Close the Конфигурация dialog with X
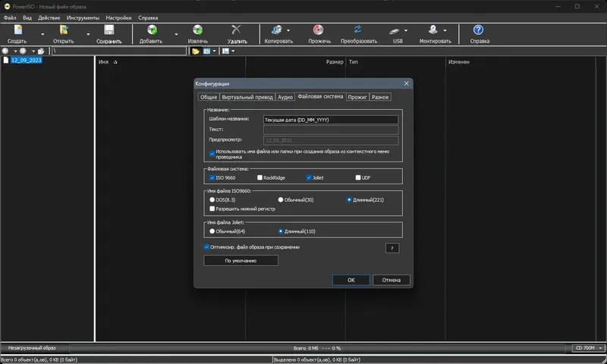 407,83
